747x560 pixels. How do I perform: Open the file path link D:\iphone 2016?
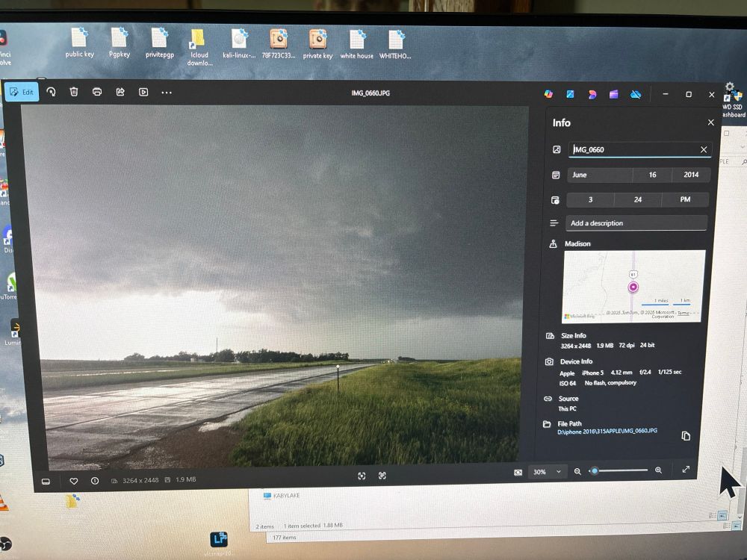pyautogui.click(x=607, y=431)
